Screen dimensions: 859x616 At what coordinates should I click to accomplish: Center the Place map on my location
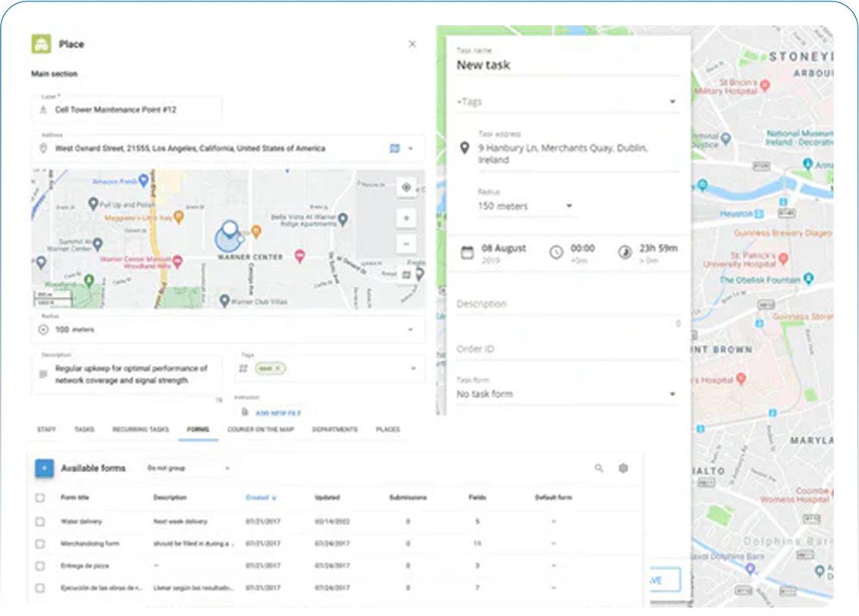[406, 187]
